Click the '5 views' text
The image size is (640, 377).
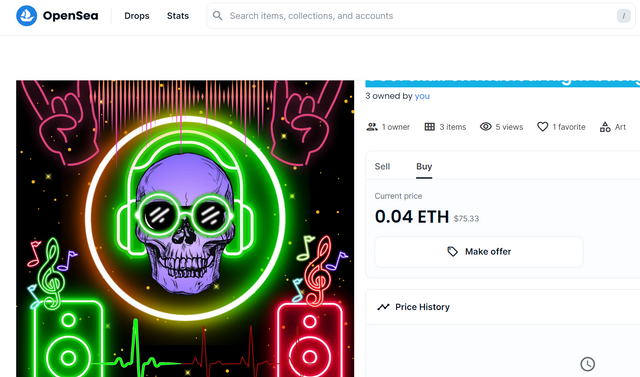coord(509,127)
